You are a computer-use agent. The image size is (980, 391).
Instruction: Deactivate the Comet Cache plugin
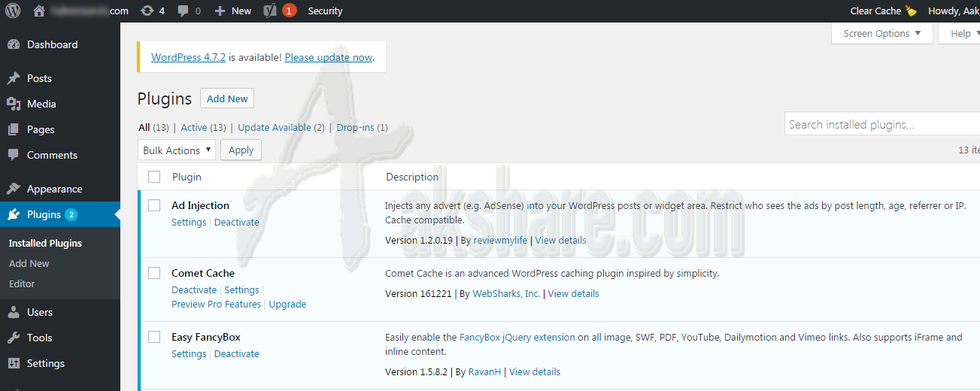194,289
